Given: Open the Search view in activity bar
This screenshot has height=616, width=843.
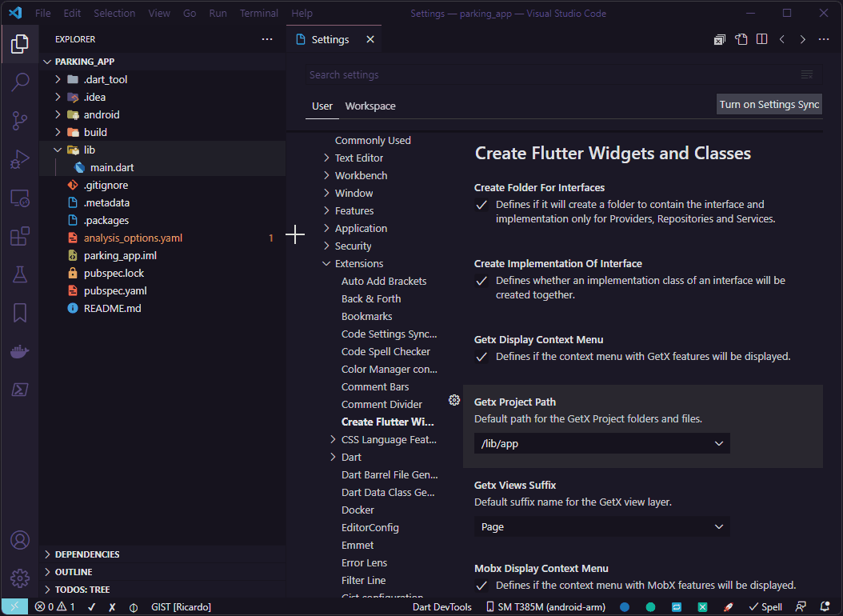Looking at the screenshot, I should coord(20,82).
